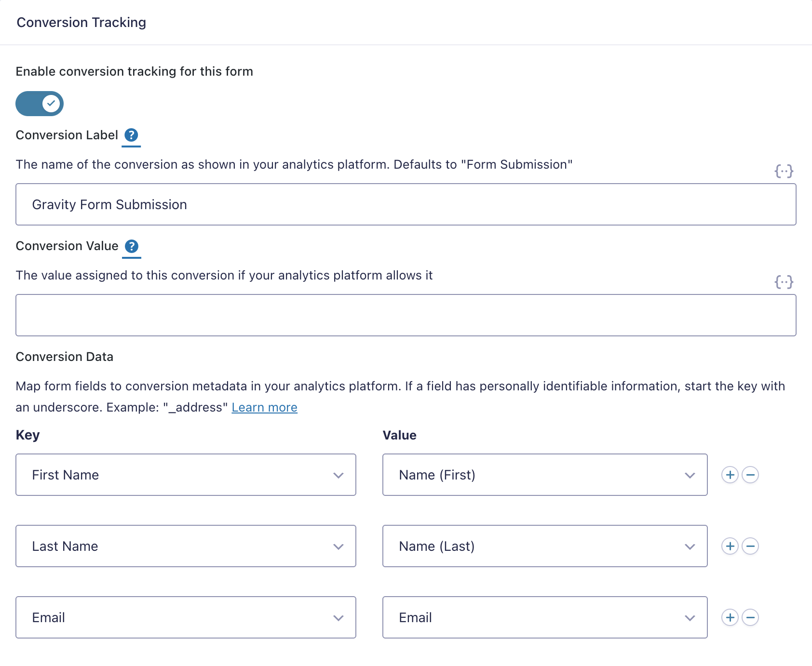
Task: Click the Conversion Label text field
Action: (x=406, y=204)
